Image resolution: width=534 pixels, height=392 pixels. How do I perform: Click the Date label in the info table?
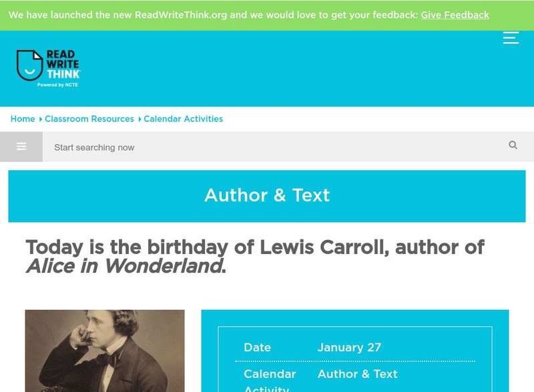pos(259,347)
